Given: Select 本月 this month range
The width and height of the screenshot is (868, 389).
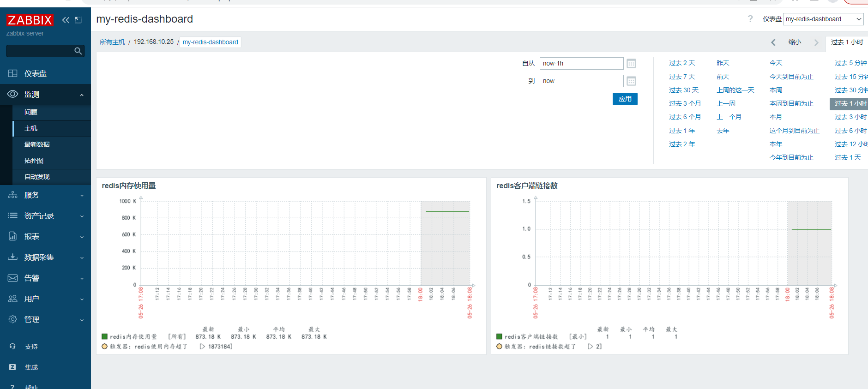Looking at the screenshot, I should pyautogui.click(x=776, y=117).
